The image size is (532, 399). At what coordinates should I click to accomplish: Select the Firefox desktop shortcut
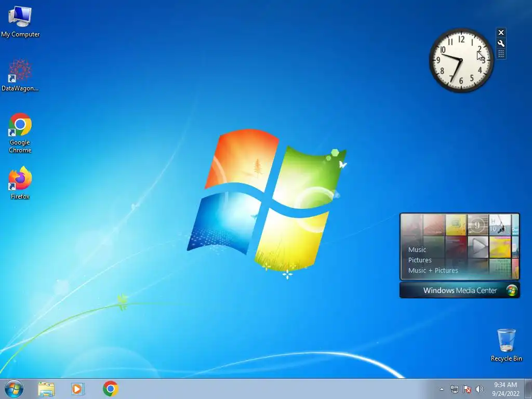pos(20,182)
